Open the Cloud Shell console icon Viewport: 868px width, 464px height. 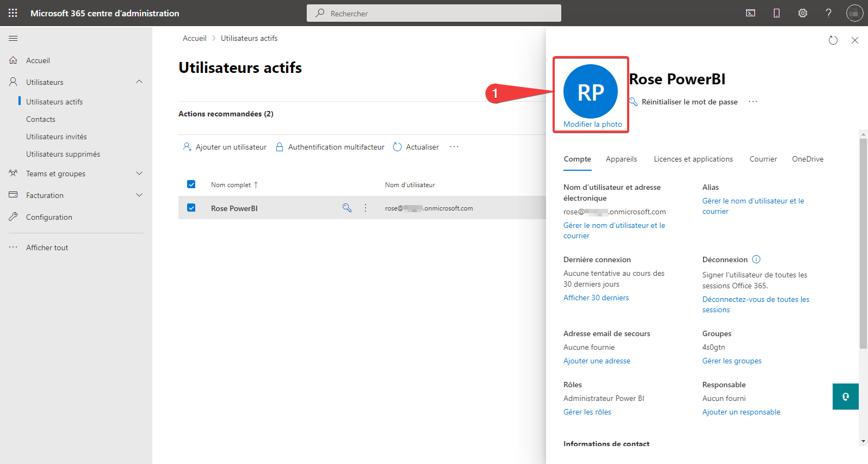point(751,13)
